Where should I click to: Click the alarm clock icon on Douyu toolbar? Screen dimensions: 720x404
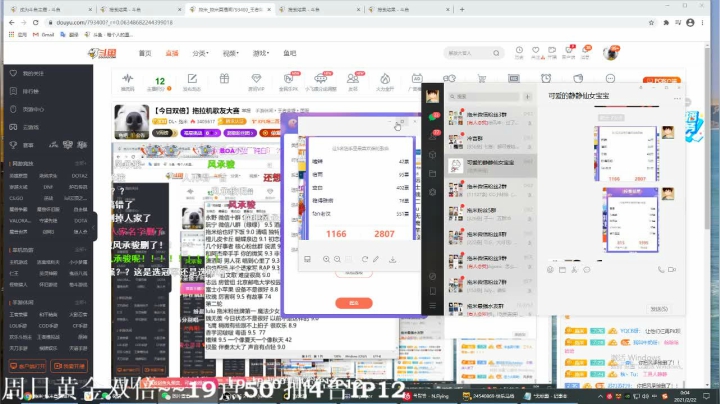(546, 79)
